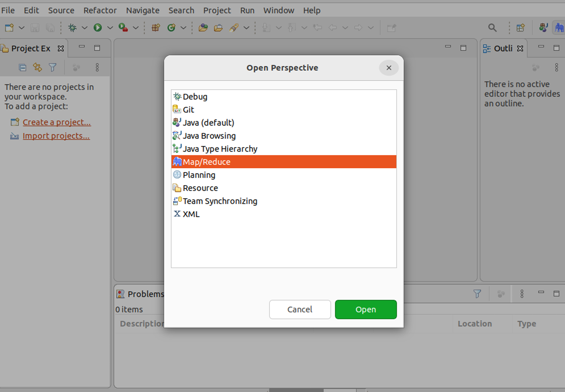Screen dimensions: 565x392
Task: Select XML in the perspective list
Action: pyautogui.click(x=284, y=214)
